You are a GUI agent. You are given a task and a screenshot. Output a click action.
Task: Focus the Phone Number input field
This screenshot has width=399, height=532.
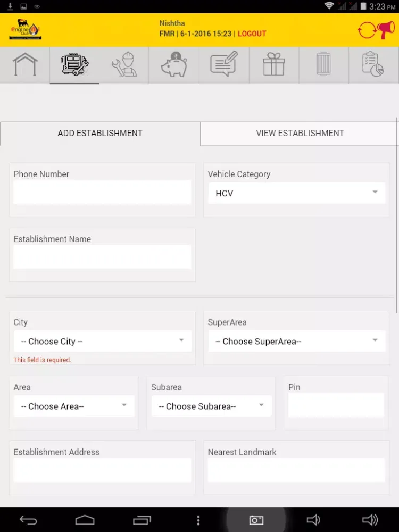pyautogui.click(x=102, y=192)
